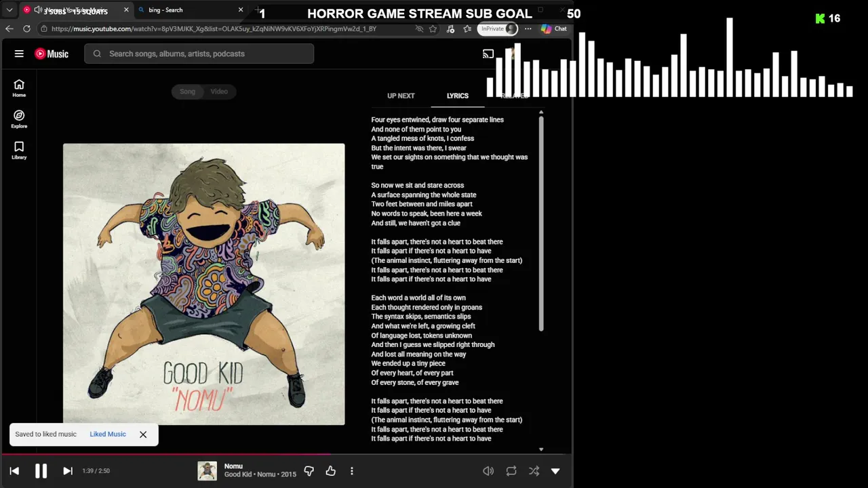The image size is (868, 488).
Task: Click the song title Nomu in player bar
Action: point(233,466)
